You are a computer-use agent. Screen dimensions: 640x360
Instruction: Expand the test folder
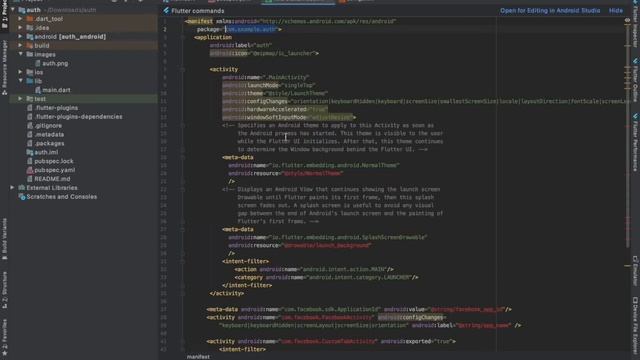(20, 99)
